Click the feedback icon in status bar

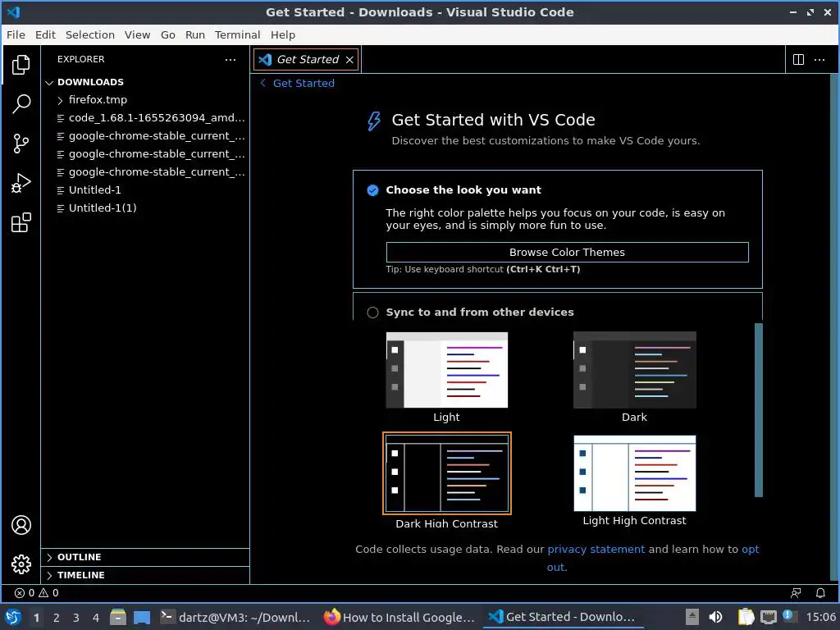pos(796,593)
